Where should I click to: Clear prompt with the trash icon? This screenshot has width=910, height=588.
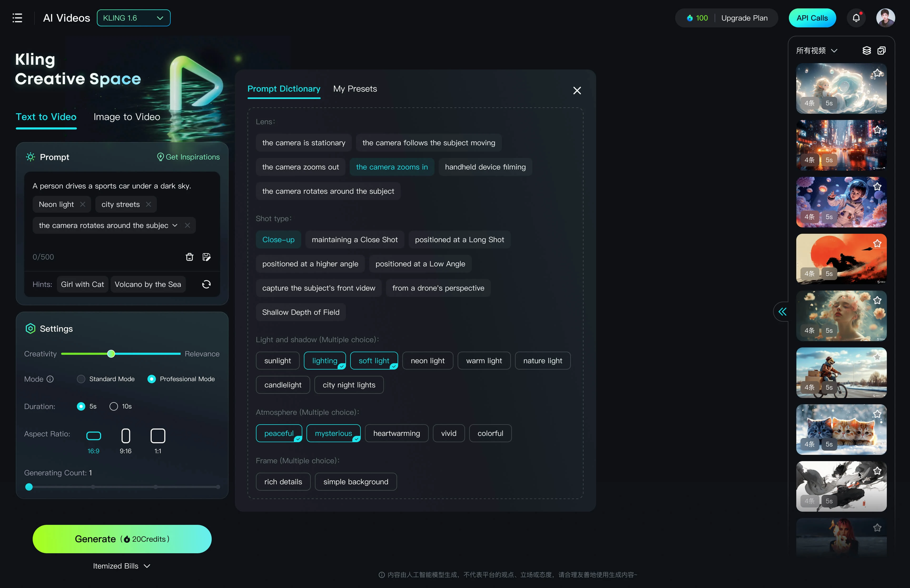(x=189, y=257)
